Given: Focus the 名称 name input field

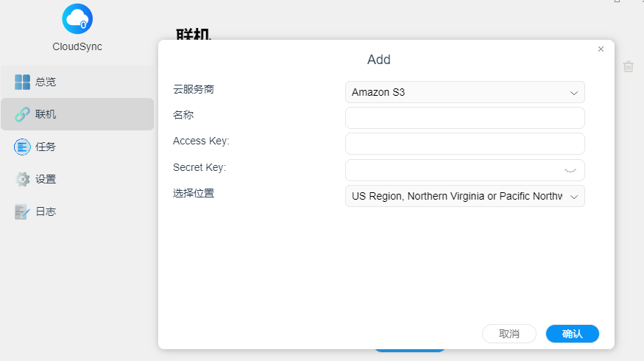Looking at the screenshot, I should pos(465,118).
